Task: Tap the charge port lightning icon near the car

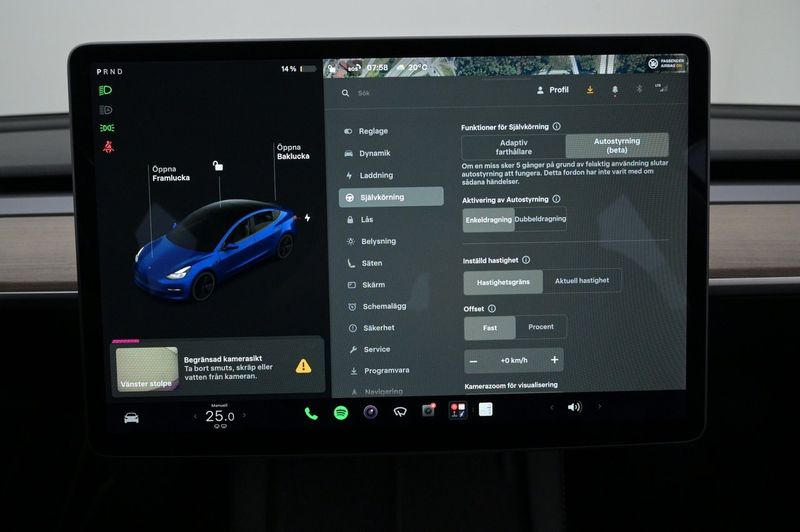Action: (x=307, y=218)
